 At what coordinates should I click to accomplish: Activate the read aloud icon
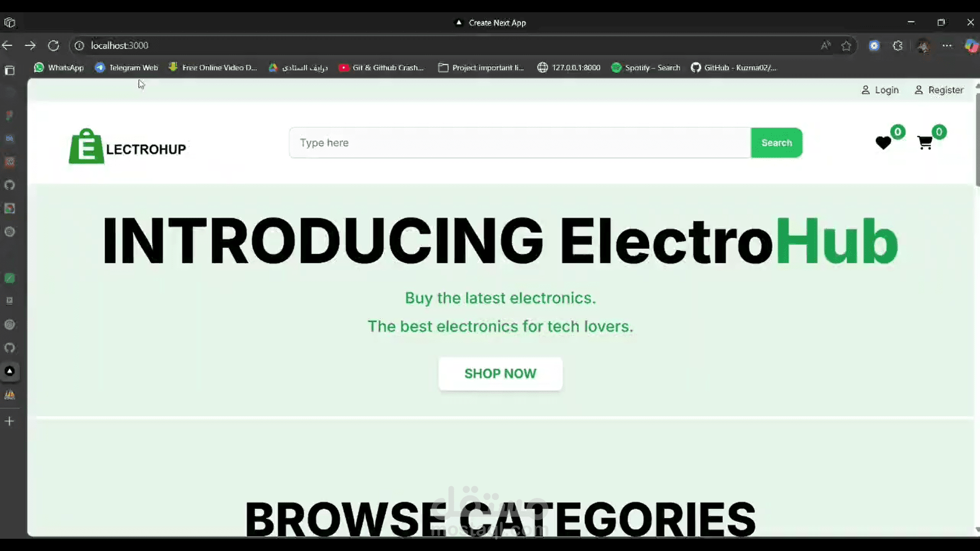(x=826, y=45)
